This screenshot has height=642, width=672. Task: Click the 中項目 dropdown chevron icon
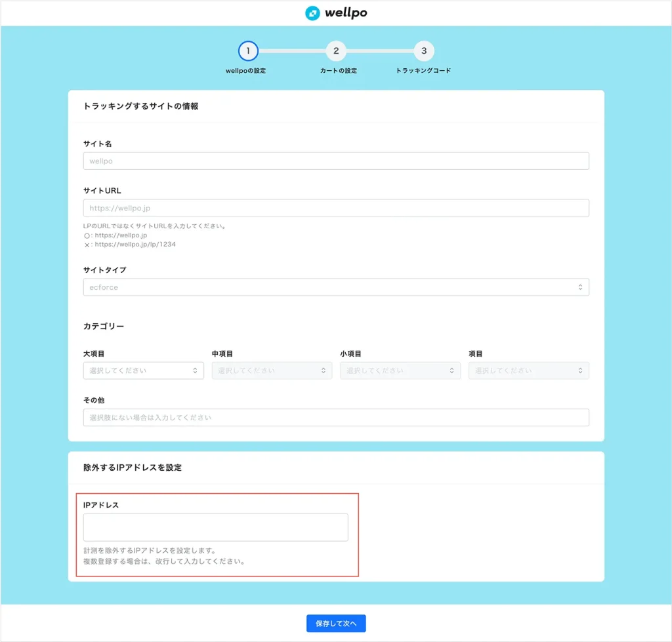pyautogui.click(x=324, y=371)
